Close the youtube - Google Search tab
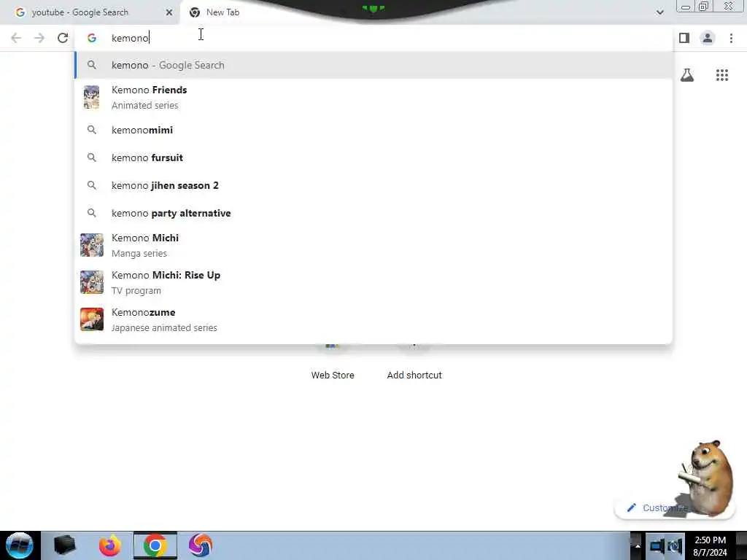 169,12
